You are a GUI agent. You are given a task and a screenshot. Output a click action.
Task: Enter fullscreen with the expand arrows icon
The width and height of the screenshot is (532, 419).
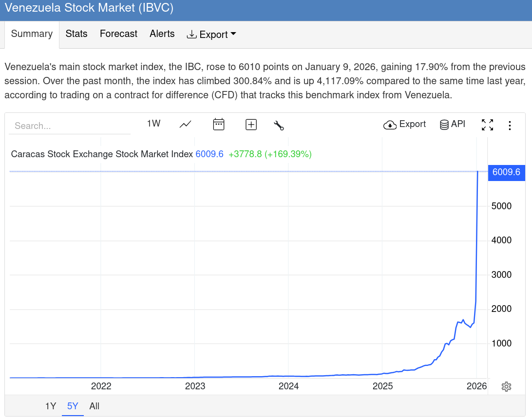(487, 125)
